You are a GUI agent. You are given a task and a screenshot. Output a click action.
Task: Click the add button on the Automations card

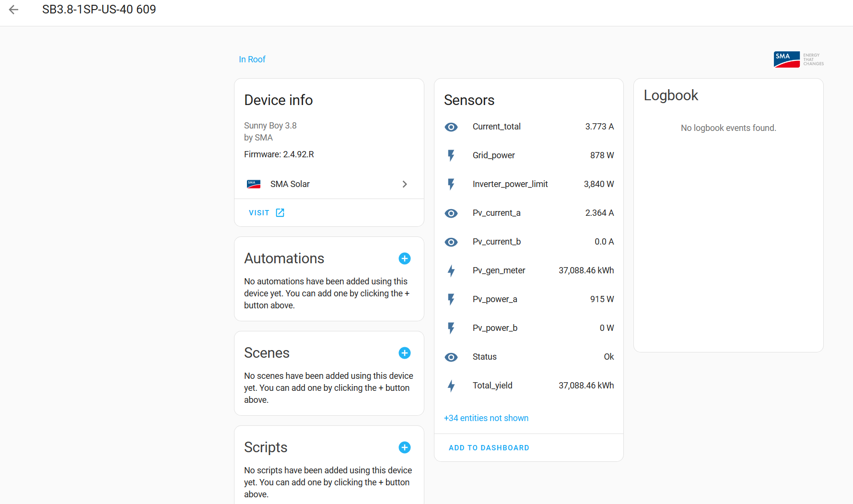tap(405, 258)
